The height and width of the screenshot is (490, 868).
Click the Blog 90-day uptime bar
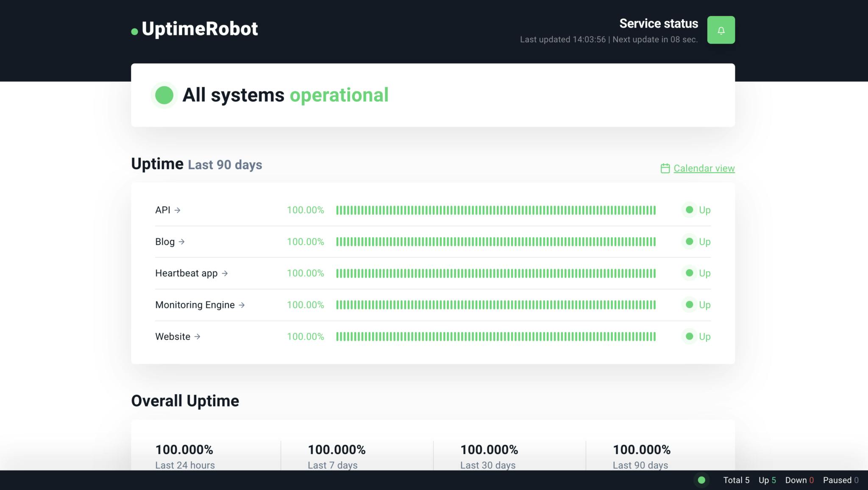click(x=496, y=242)
